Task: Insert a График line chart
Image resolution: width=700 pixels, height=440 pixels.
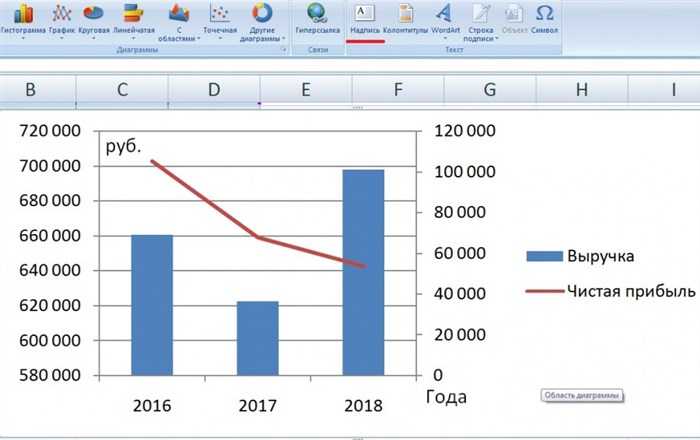Action: pyautogui.click(x=62, y=21)
